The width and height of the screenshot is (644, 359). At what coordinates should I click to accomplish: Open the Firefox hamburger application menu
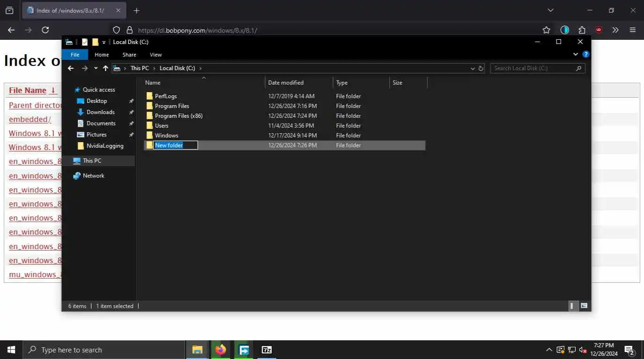[633, 30]
